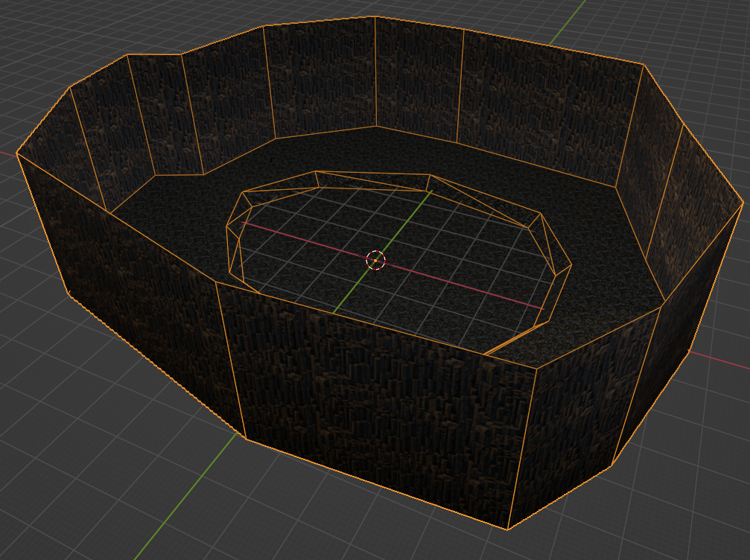Select the sloped left face of inner ring
The image size is (750, 560).
point(233,238)
